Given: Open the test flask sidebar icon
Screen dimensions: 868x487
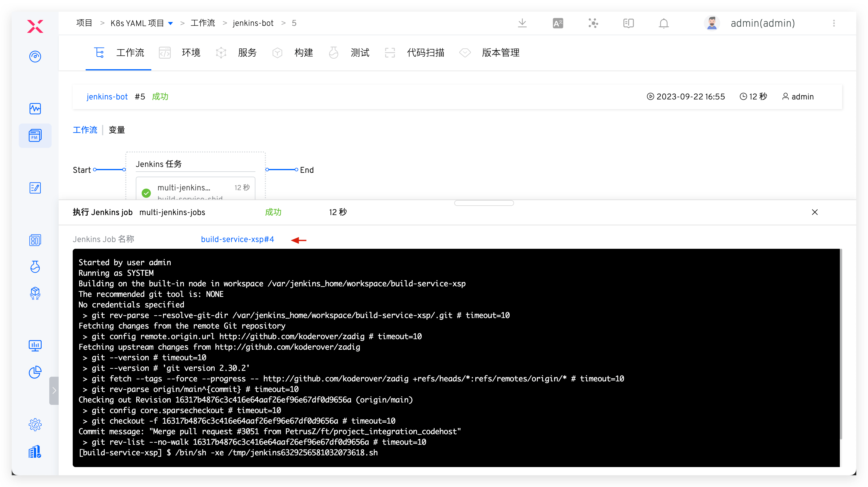Looking at the screenshot, I should click(35, 266).
